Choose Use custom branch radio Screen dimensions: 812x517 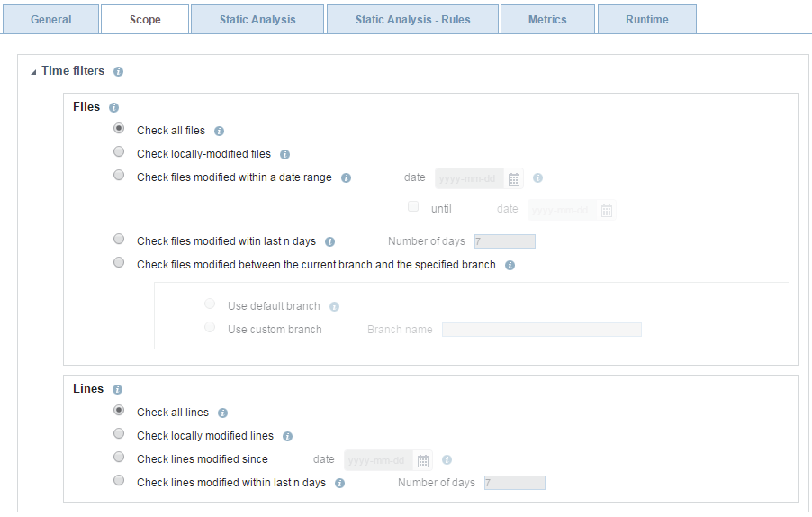click(209, 327)
